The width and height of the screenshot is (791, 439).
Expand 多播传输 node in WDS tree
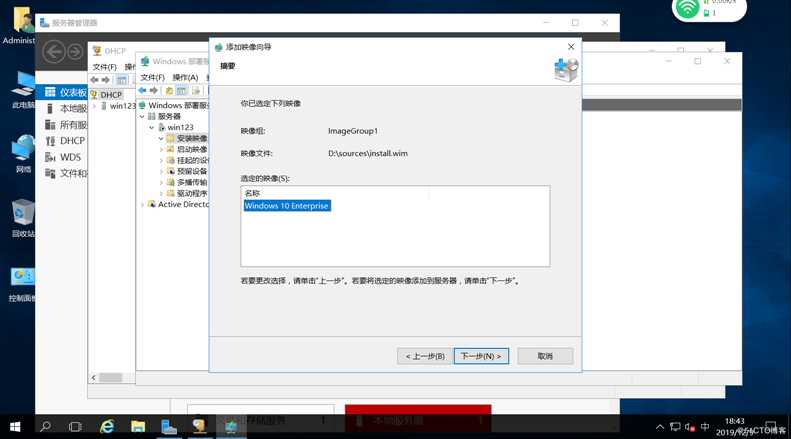pyautogui.click(x=161, y=182)
